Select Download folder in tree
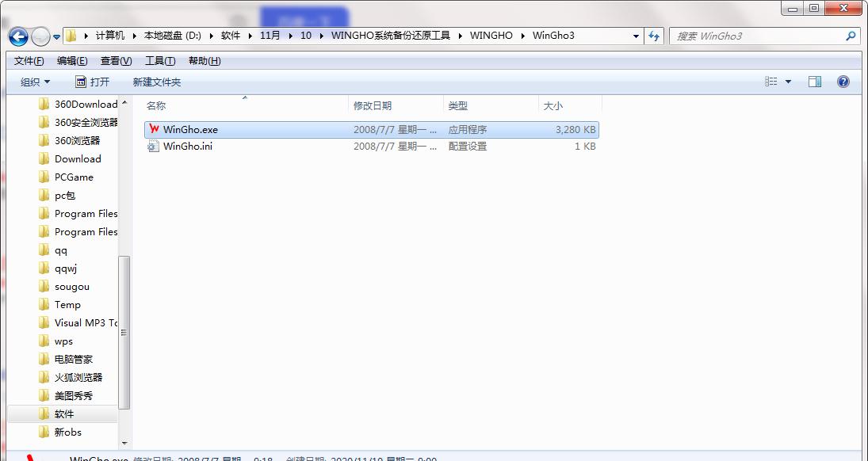 coord(78,159)
